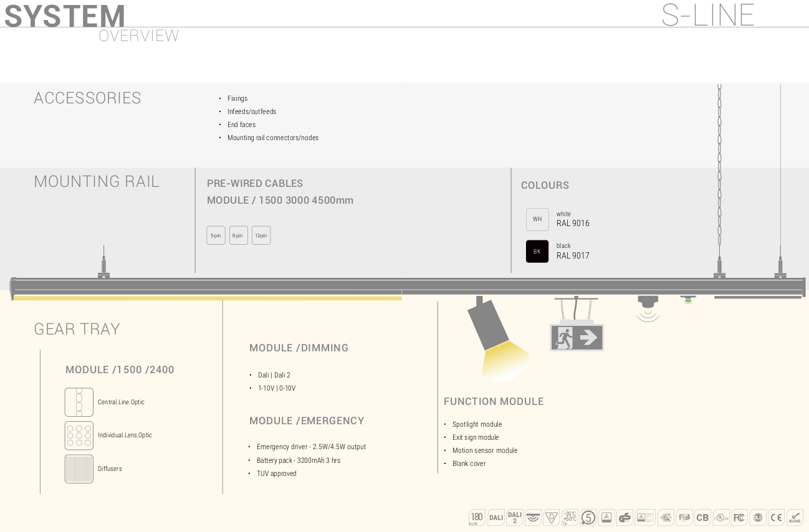Click the Fixings list item
This screenshot has width=809, height=532.
(x=237, y=98)
